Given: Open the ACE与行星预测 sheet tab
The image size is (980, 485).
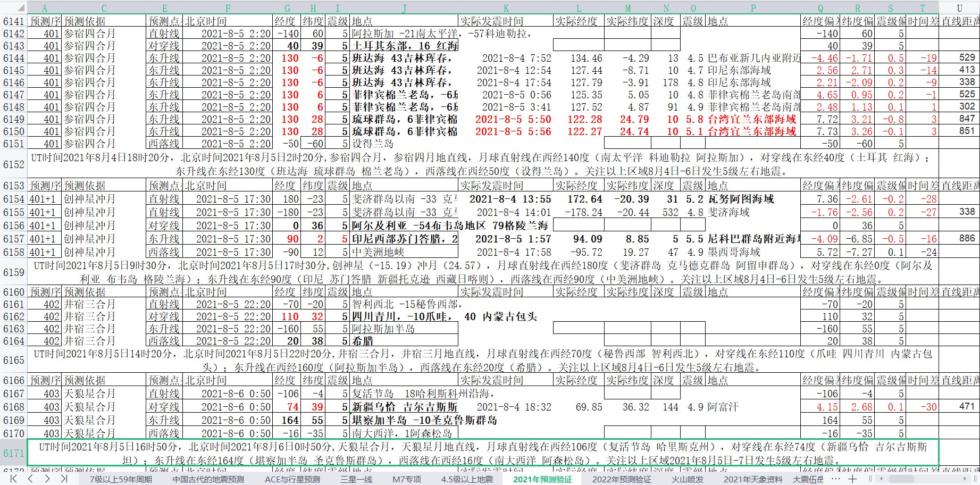Looking at the screenshot, I should (292, 479).
